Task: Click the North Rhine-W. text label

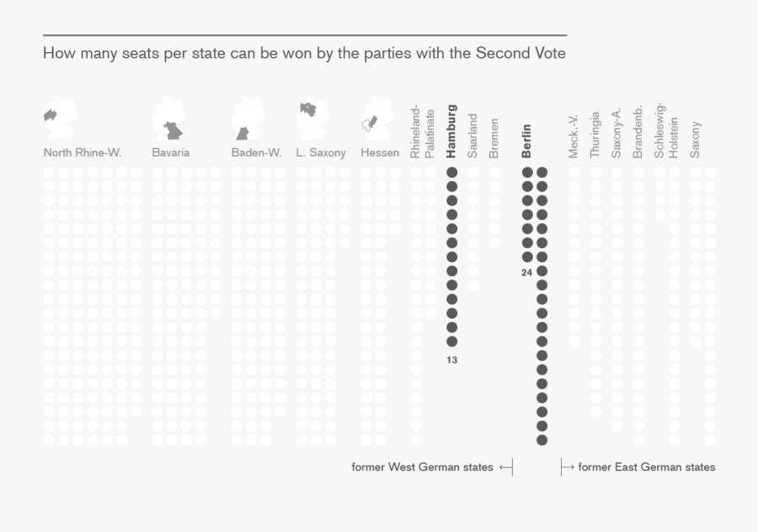Action: (x=83, y=153)
